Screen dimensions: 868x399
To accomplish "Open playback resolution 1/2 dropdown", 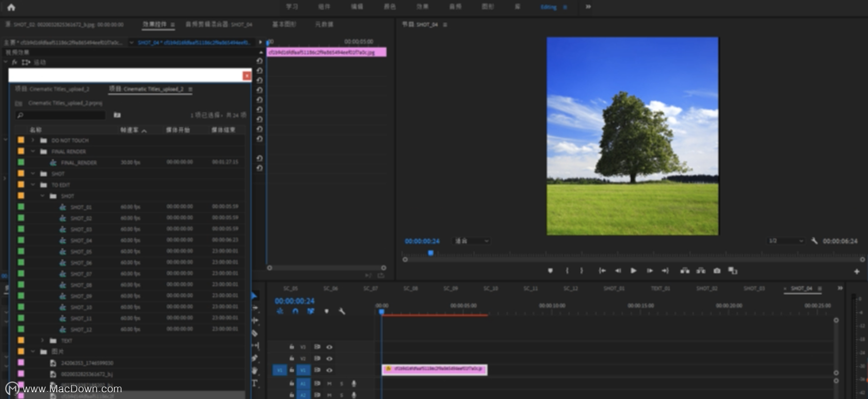I will click(x=786, y=241).
